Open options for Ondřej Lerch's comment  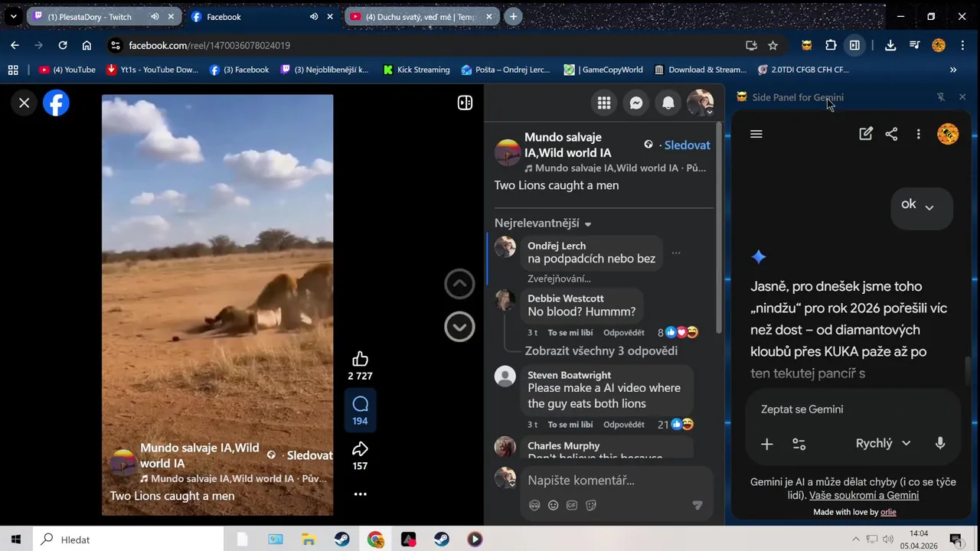point(676,253)
